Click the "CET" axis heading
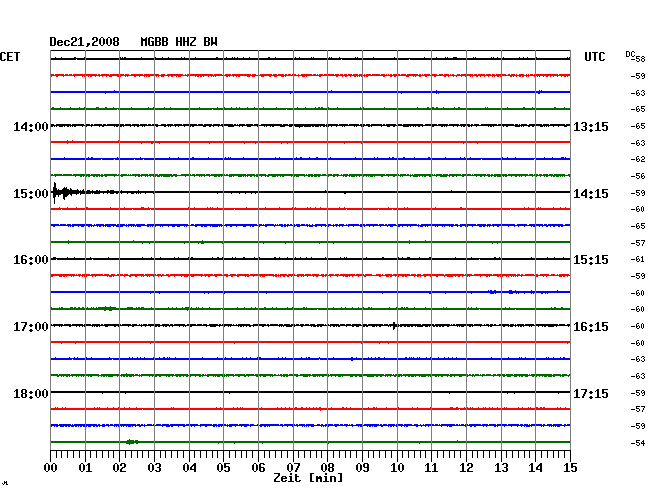 coord(10,57)
